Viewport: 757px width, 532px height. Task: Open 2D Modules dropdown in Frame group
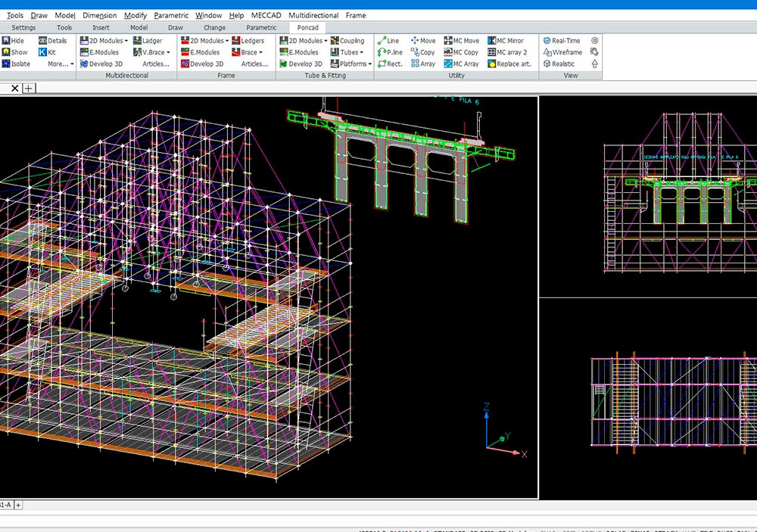[x=204, y=41]
